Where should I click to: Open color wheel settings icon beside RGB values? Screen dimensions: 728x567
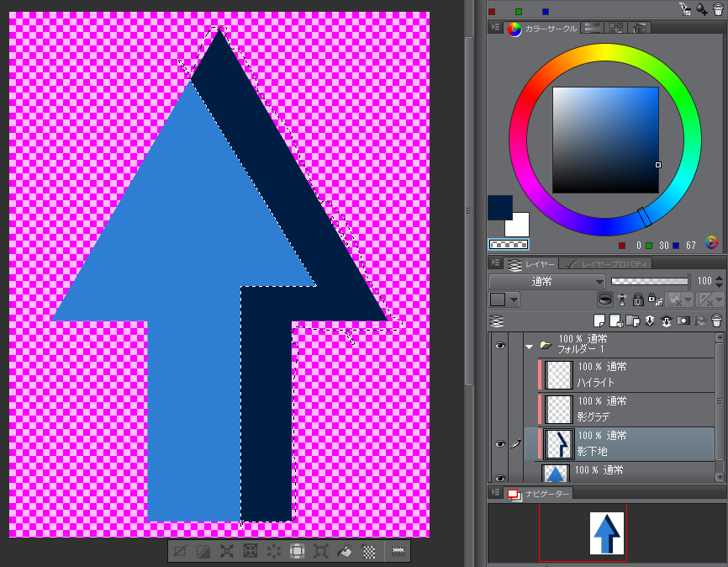tap(711, 242)
